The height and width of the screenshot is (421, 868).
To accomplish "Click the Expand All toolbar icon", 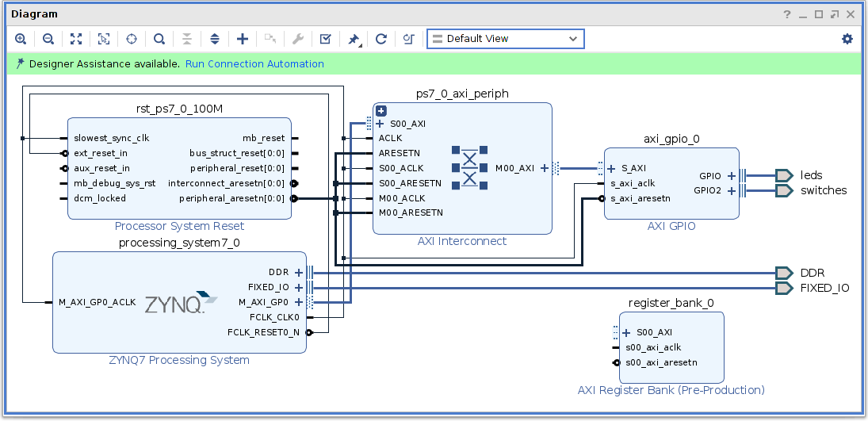I will pyautogui.click(x=215, y=39).
